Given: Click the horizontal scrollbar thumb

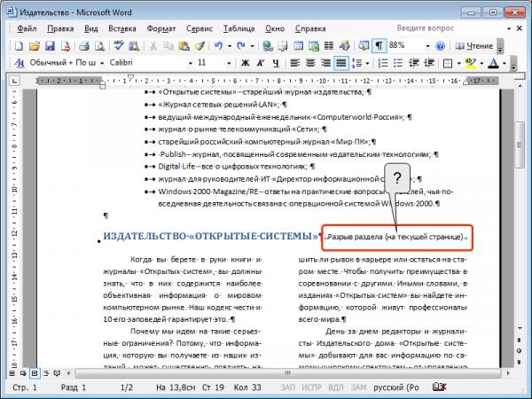Looking at the screenshot, I should click(287, 373).
